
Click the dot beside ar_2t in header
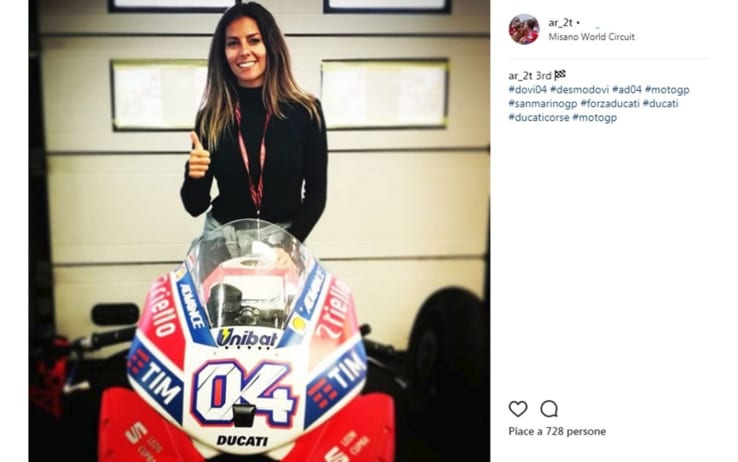point(578,23)
